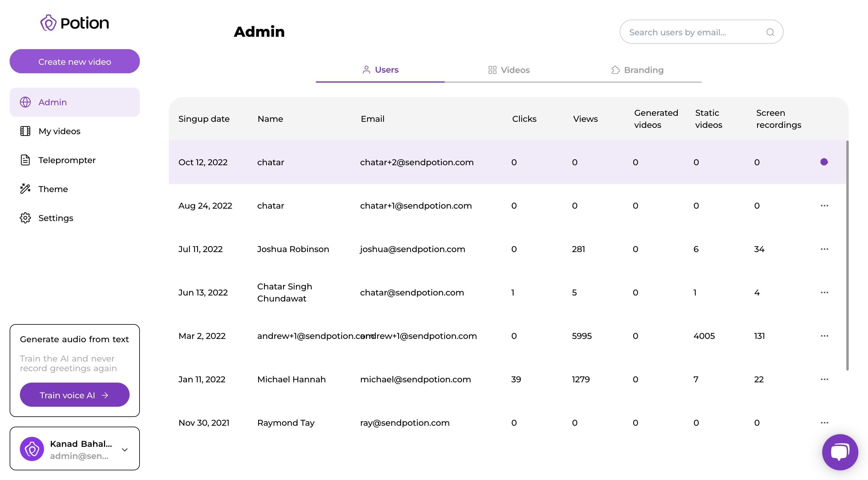868x480 pixels.
Task: Open more options for Raymond Tay
Action: coord(825,423)
